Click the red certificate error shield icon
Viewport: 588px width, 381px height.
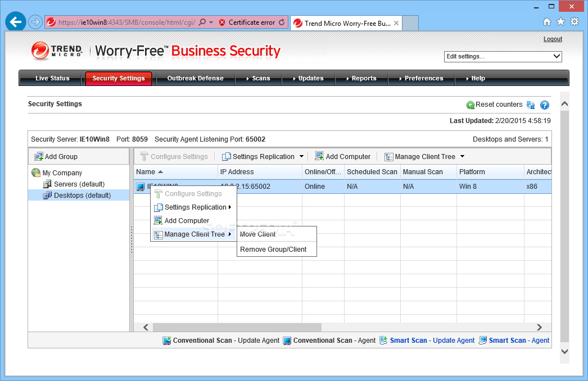pos(222,22)
